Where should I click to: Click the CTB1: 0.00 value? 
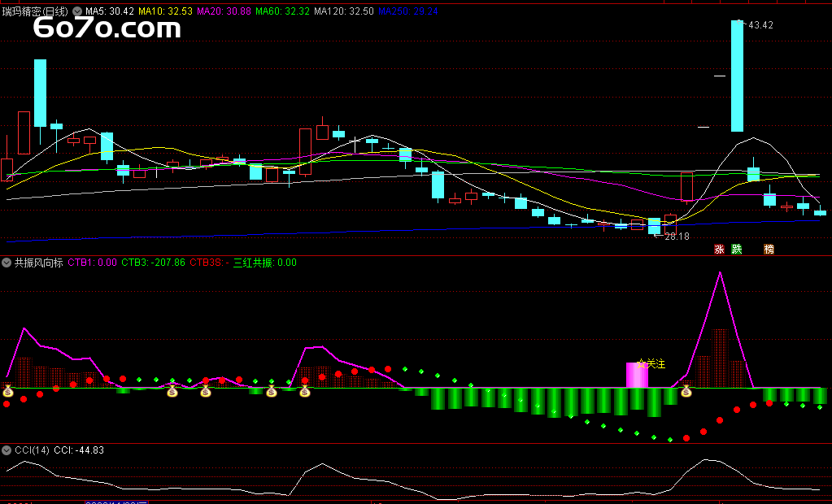[93, 263]
